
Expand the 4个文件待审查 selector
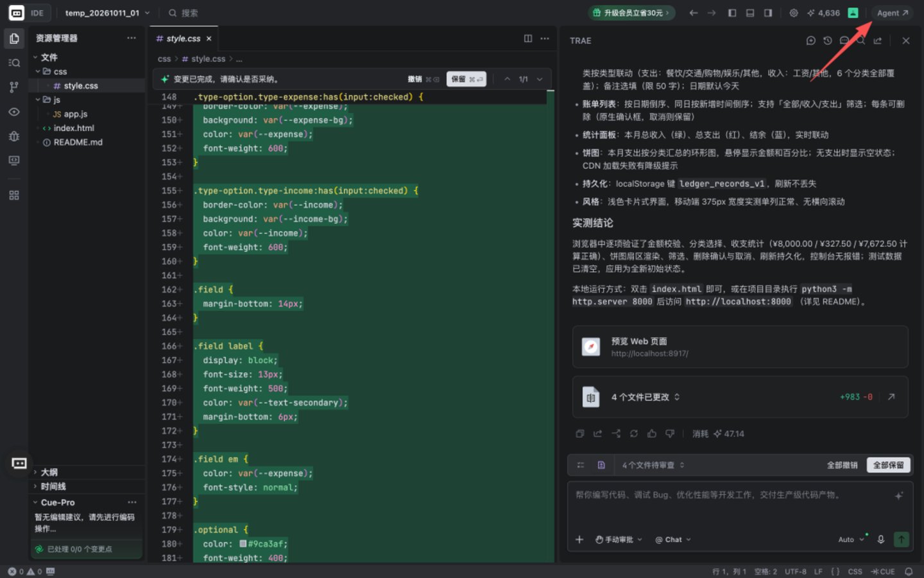pos(653,465)
